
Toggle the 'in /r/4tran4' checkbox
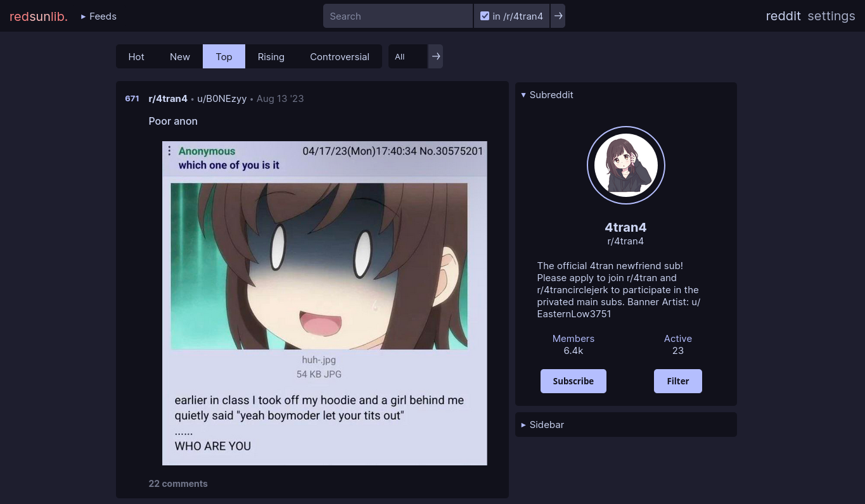[485, 16]
